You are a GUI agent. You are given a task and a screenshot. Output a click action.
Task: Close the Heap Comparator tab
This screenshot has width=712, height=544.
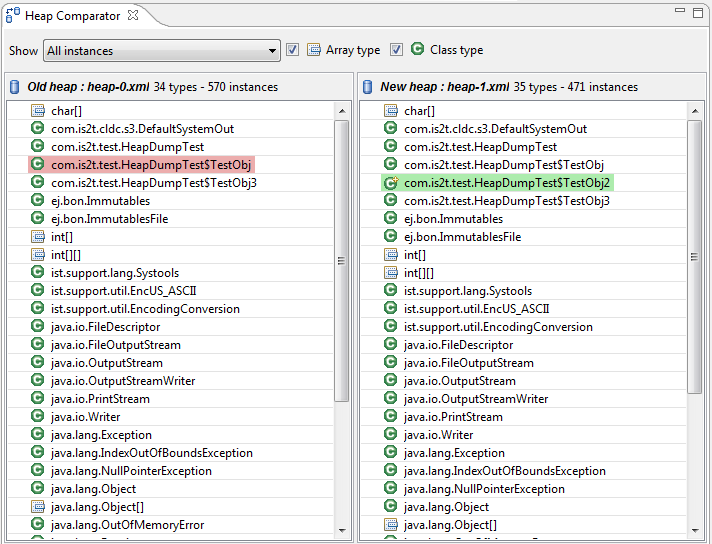134,16
